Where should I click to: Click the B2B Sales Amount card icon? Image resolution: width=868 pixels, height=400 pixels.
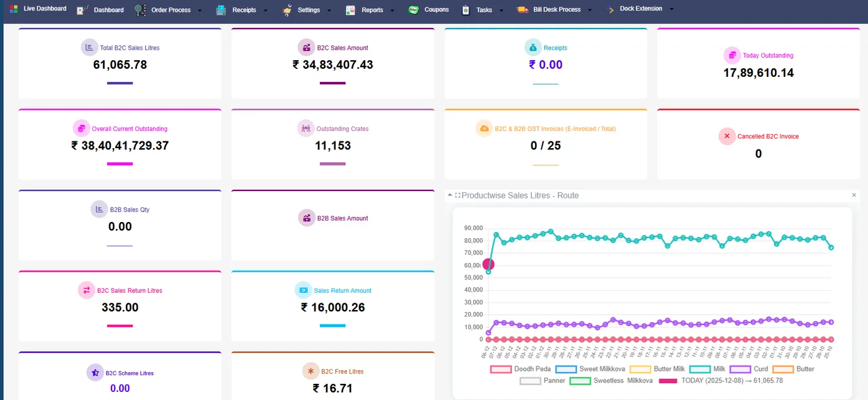306,218
